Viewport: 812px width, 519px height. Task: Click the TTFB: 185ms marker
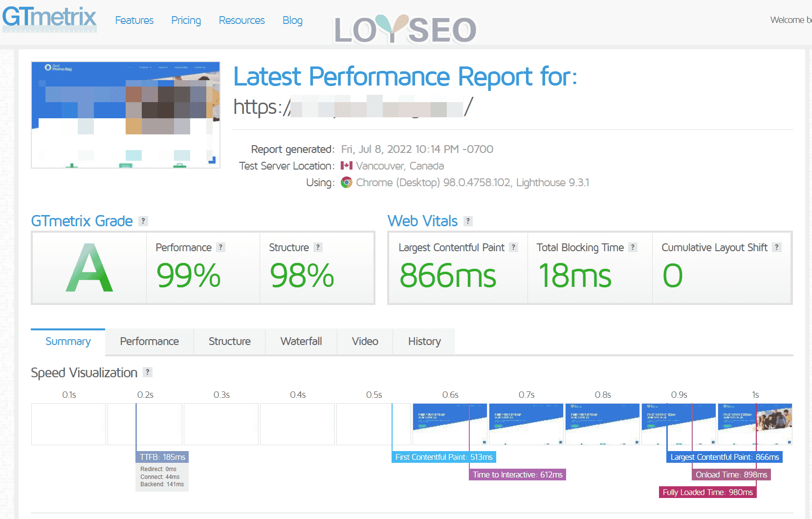coord(162,457)
